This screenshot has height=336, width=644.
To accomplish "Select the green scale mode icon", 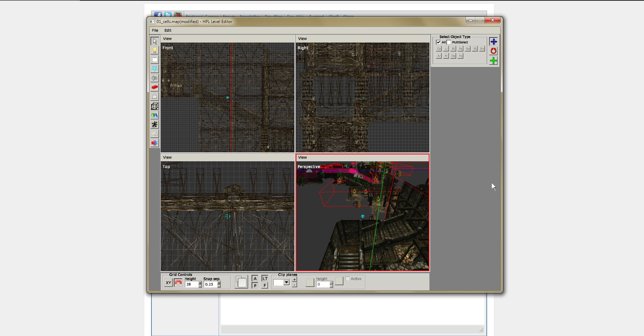I will coord(493,61).
